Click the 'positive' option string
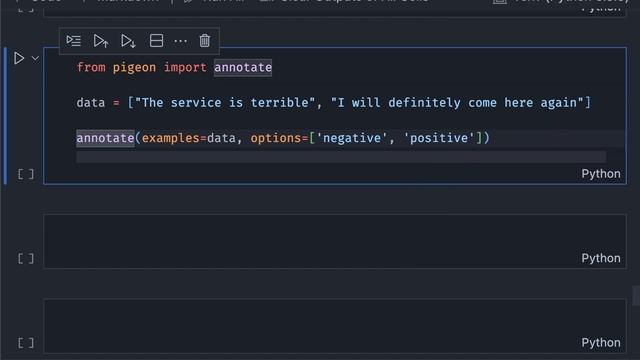The width and height of the screenshot is (640, 360). [x=439, y=138]
